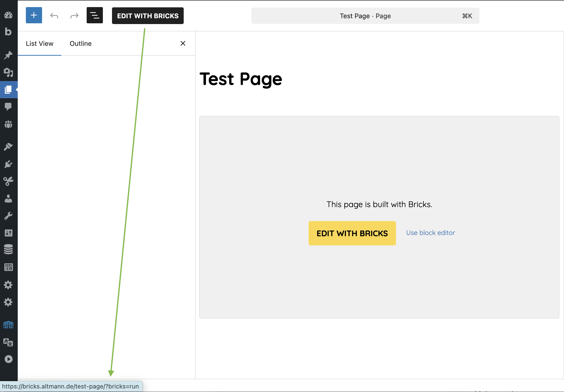Viewport: 564px width, 392px height.
Task: Open the Dashboard sidebar icon
Action: tap(8, 15)
